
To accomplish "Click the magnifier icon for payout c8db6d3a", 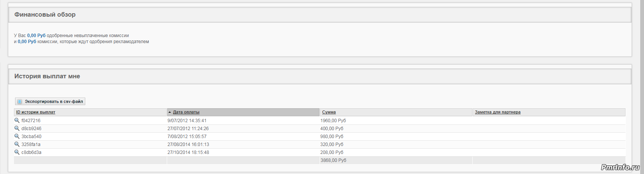I will 17,152.
